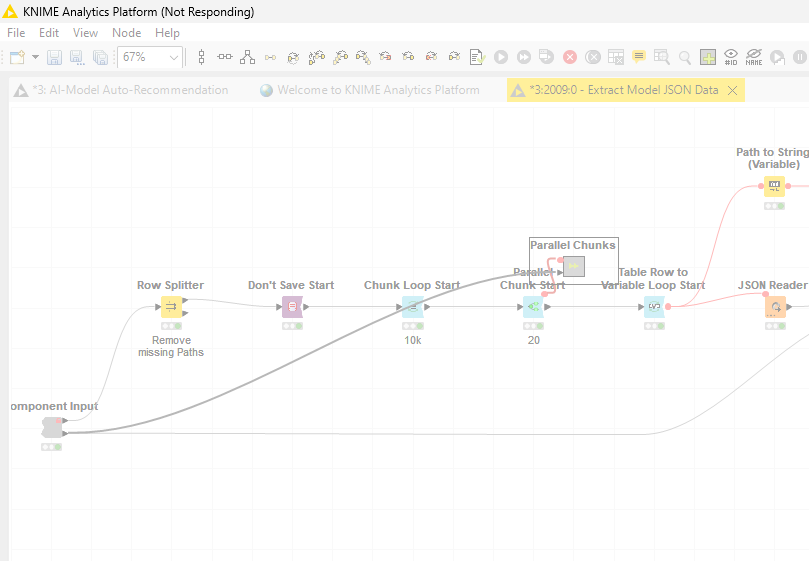Click the 'Row Splitter' node name label
The height and width of the screenshot is (561, 809).
170,285
